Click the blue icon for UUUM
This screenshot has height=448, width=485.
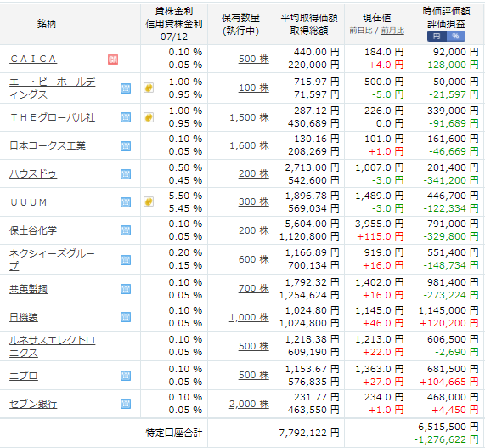coord(126,202)
